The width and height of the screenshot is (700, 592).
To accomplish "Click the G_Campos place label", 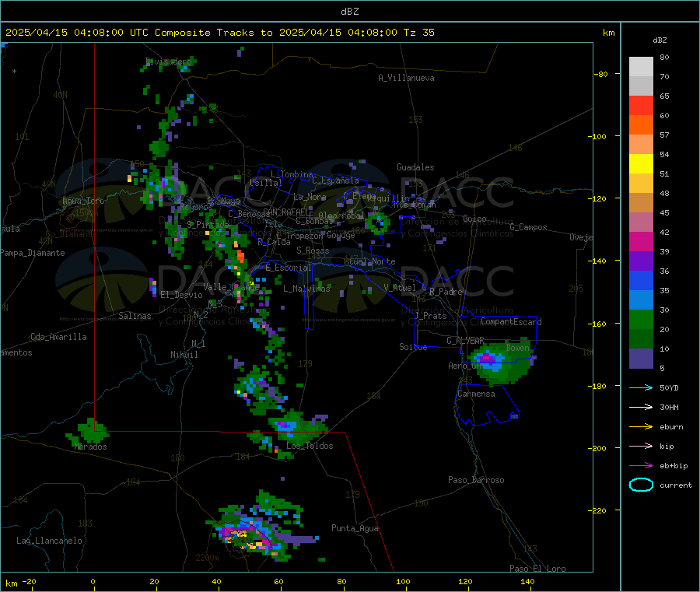I will pos(528,227).
